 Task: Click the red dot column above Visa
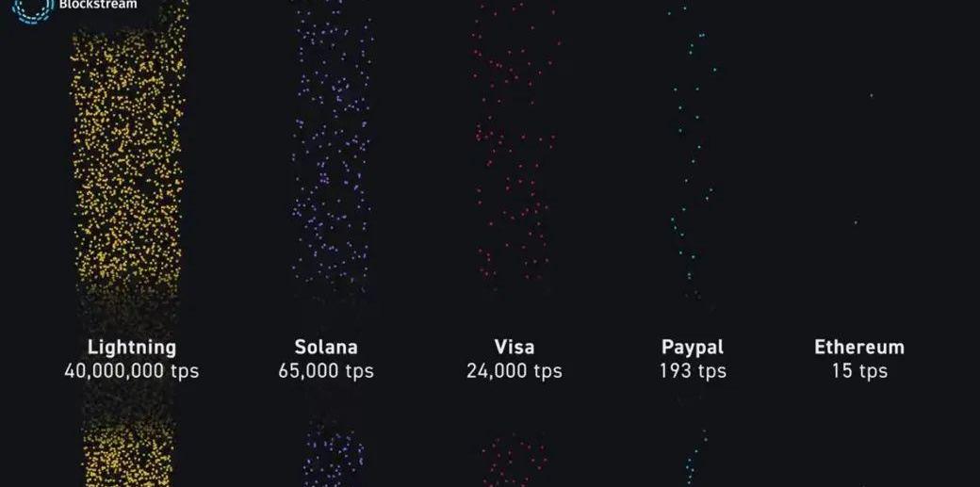[x=514, y=151]
